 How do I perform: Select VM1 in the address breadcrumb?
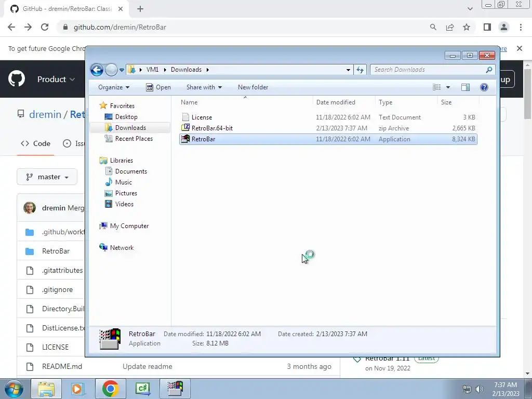152,70
